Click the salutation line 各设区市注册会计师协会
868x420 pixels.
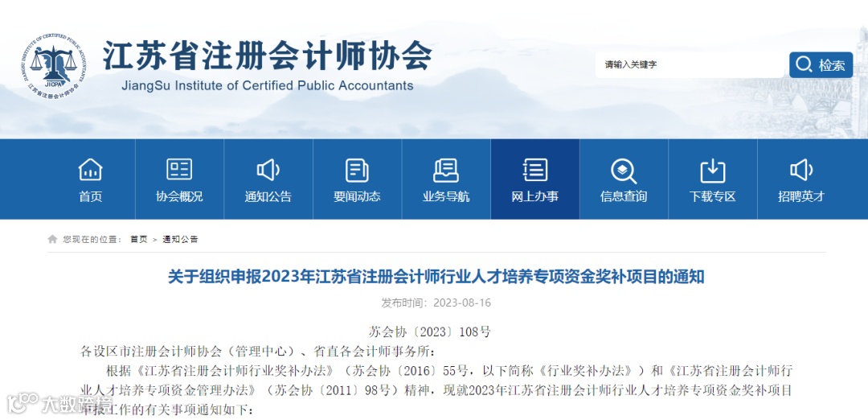(x=259, y=352)
